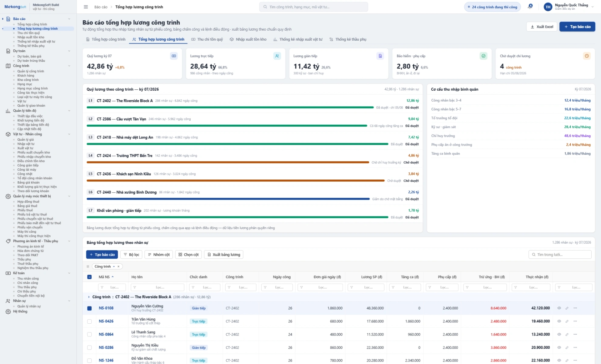
Task: Check the checkbox for row NS-0286
Action: (90, 348)
